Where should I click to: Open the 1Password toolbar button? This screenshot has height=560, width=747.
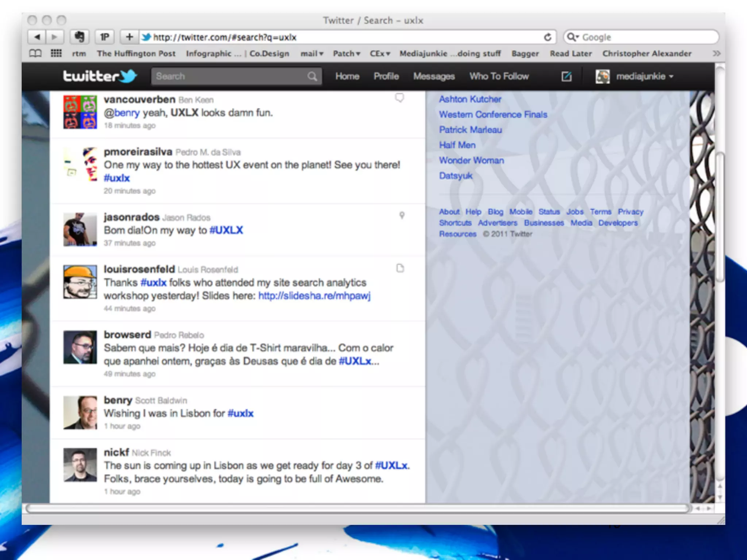pos(104,37)
